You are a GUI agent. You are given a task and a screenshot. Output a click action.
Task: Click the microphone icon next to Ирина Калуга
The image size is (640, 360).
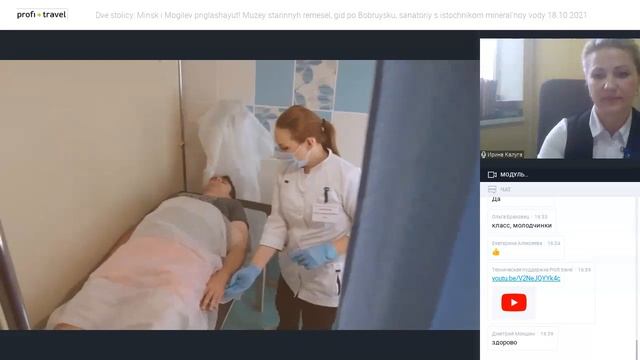pos(483,155)
